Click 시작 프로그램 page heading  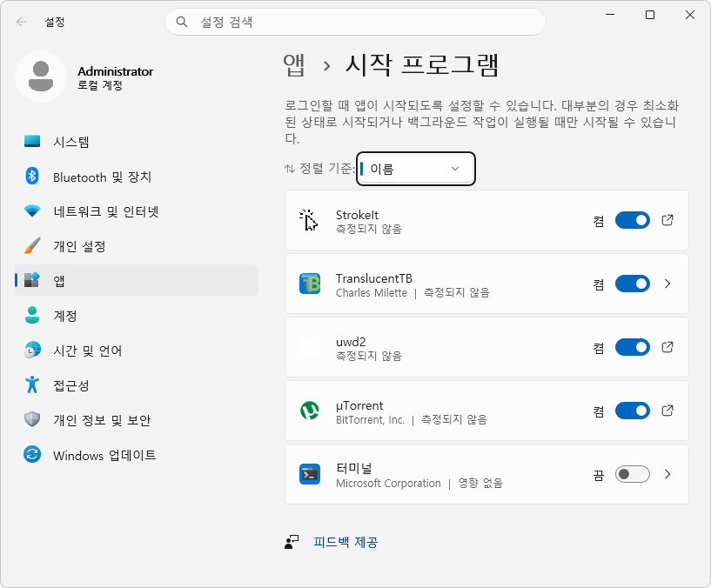tap(422, 65)
